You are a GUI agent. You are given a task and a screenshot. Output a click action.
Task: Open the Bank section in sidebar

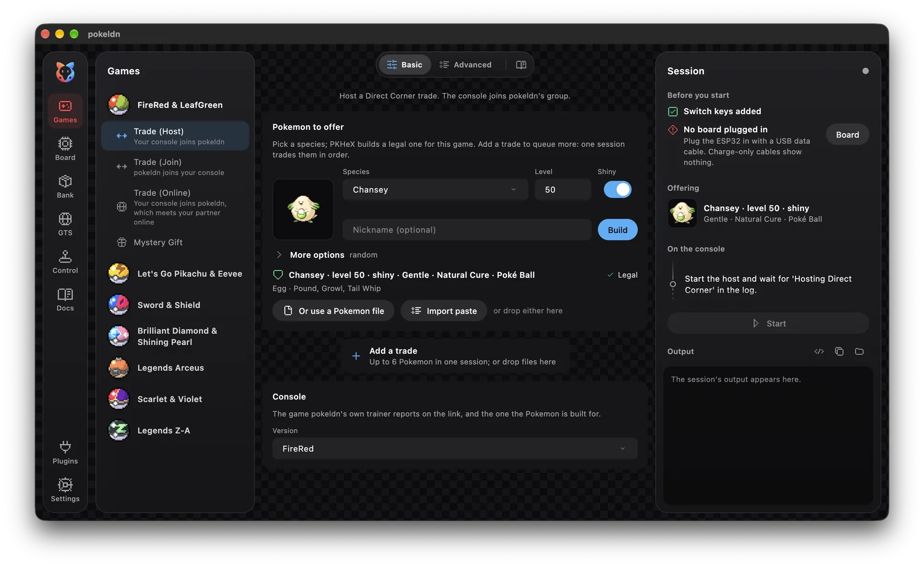click(65, 186)
